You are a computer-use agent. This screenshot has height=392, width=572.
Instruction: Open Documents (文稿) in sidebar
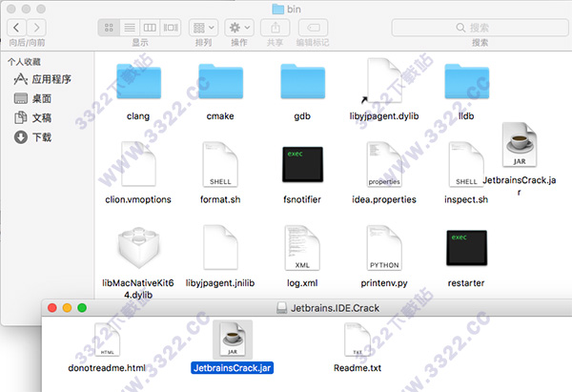click(32, 118)
